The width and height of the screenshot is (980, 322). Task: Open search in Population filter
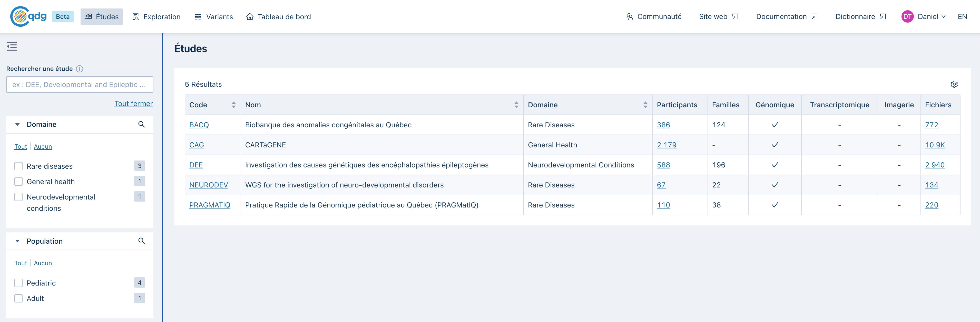[x=142, y=241]
